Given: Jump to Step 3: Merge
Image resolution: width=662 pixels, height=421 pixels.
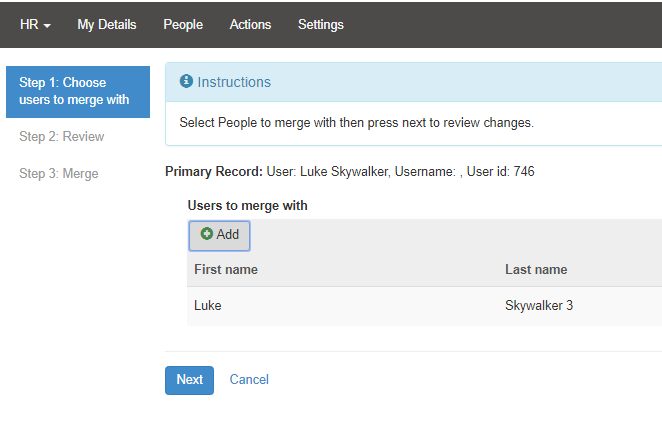Looking at the screenshot, I should [x=58, y=174].
